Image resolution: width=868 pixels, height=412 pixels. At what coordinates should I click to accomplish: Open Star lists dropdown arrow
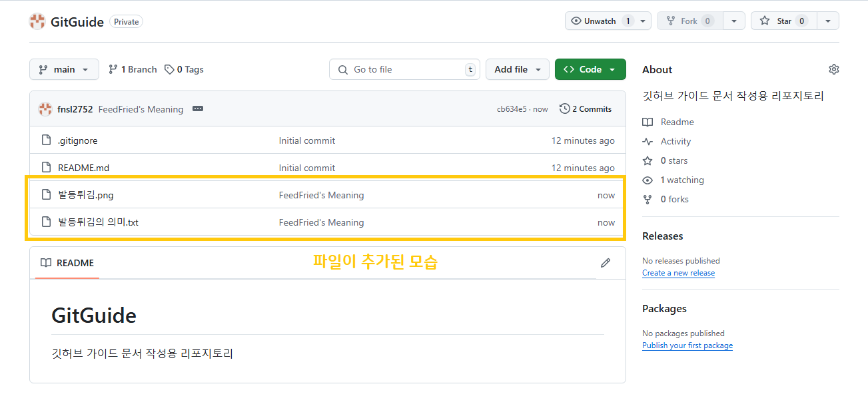click(827, 21)
